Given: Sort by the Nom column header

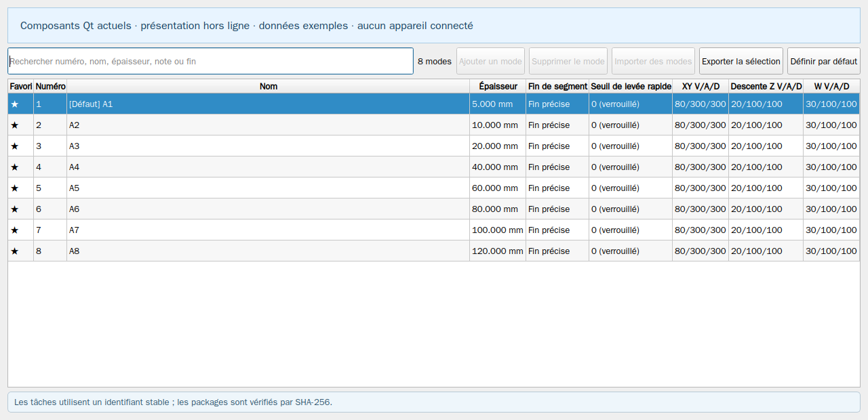Looking at the screenshot, I should (269, 87).
